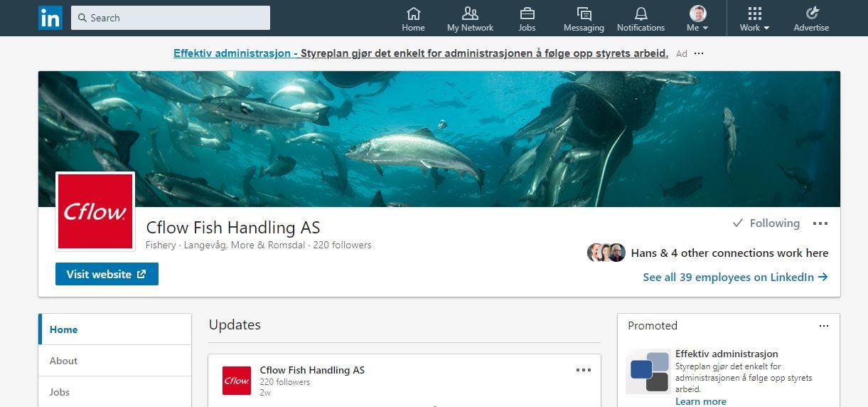Image resolution: width=868 pixels, height=407 pixels.
Task: Click the 220 followers text under company name
Action: (x=343, y=245)
